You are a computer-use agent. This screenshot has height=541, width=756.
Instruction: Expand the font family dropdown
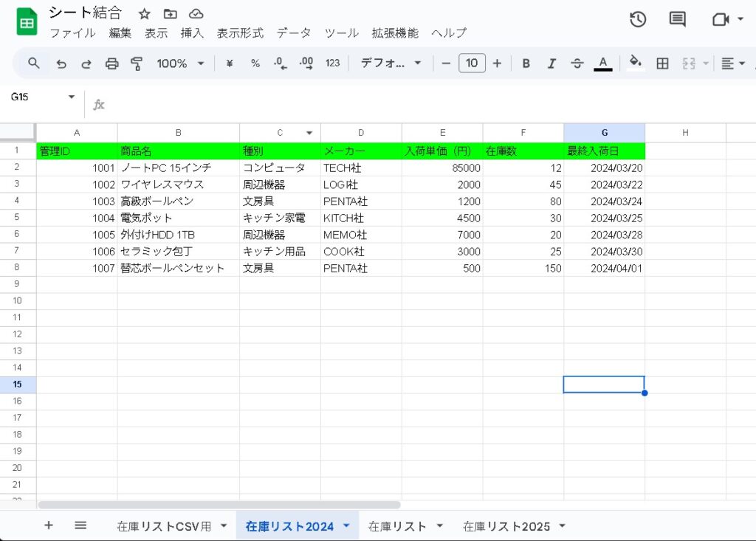pos(391,63)
